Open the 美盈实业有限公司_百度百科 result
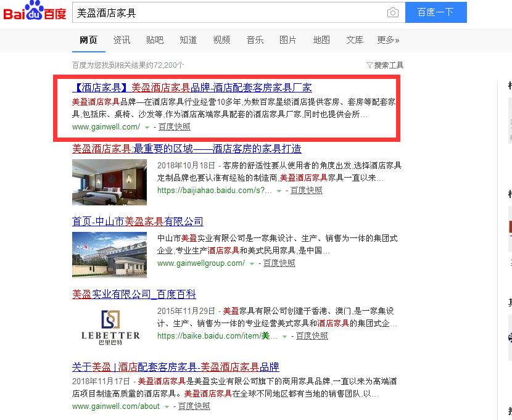 [134, 294]
